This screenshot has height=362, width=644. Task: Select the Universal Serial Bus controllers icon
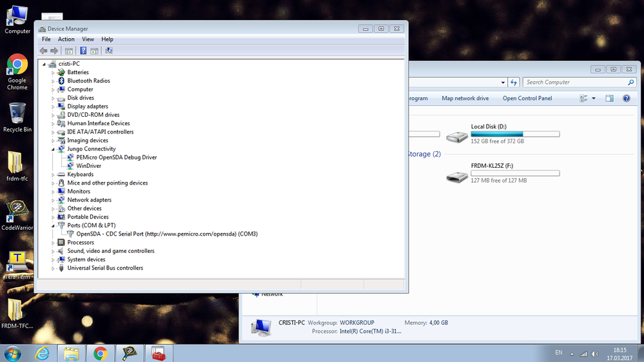point(61,268)
